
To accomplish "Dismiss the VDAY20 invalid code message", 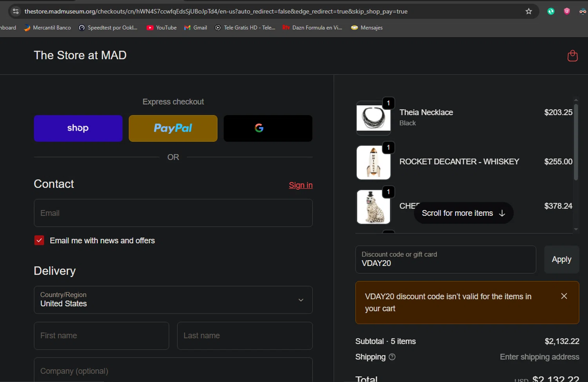I will point(564,296).
